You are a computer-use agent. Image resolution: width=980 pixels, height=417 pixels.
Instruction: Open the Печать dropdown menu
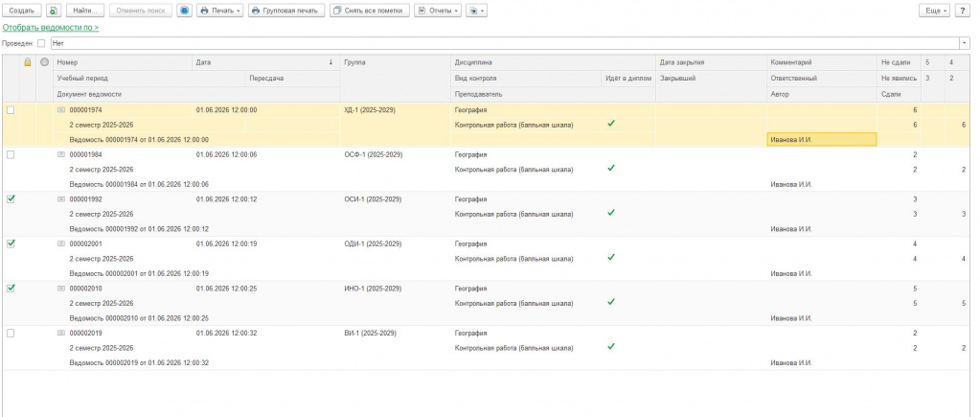(219, 11)
